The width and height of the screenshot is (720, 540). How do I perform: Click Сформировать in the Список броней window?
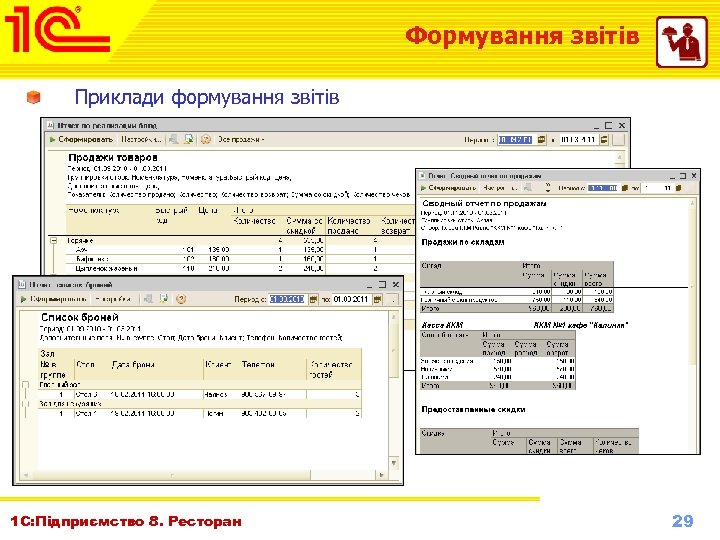[x=54, y=299]
